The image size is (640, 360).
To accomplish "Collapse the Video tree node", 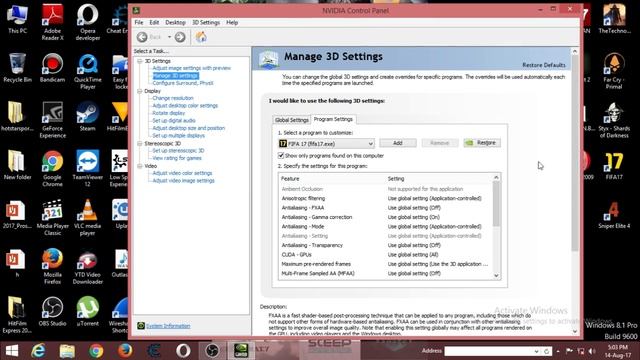I will click(140, 166).
